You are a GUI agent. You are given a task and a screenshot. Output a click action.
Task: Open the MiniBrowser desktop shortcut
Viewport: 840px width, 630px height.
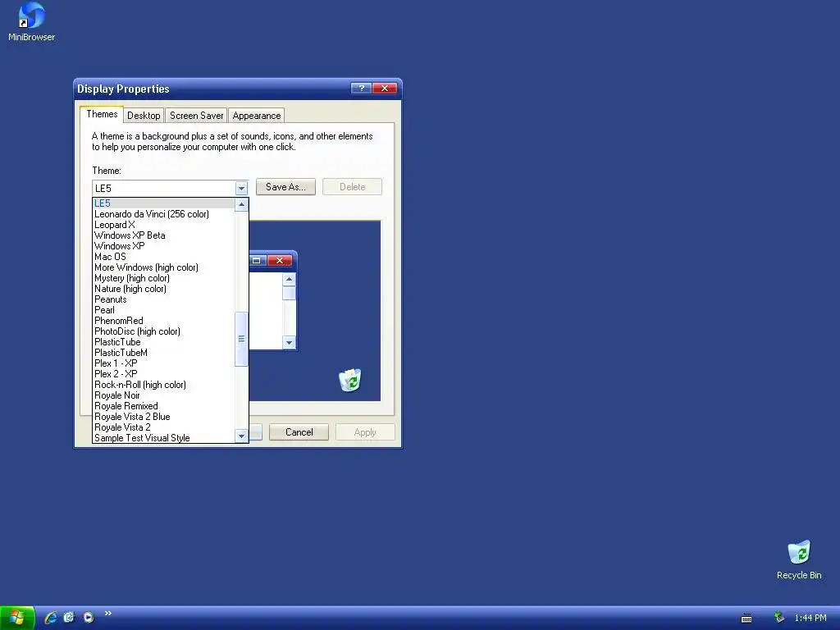pyautogui.click(x=31, y=21)
